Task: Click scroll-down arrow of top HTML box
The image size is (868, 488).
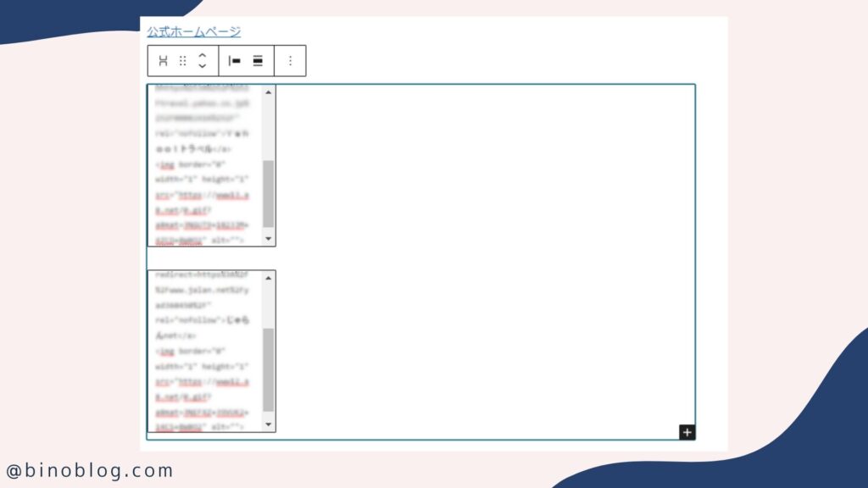Action: click(x=269, y=238)
